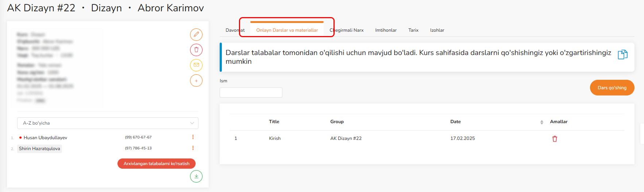Open options menu for Husan Ubaydullayev
The image size is (644, 192).
click(193, 137)
